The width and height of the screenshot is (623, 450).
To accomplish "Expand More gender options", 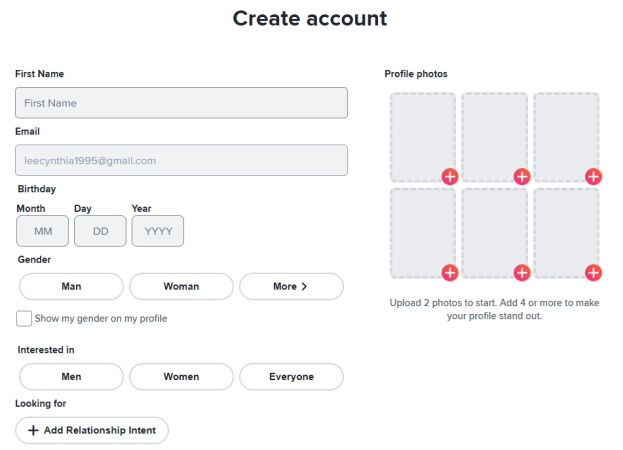I will (291, 286).
